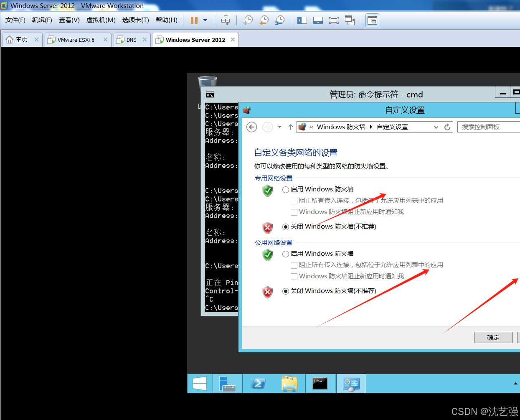Expand the address bar history dropdown
This screenshot has height=420, width=520.
[x=436, y=127]
